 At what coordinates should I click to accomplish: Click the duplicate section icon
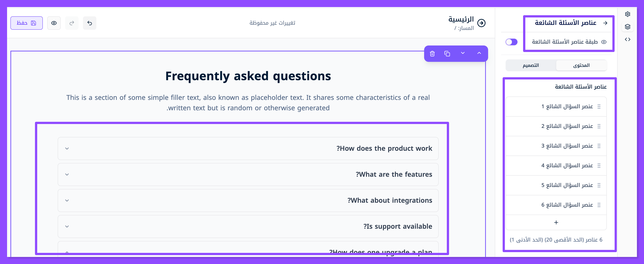pyautogui.click(x=447, y=54)
